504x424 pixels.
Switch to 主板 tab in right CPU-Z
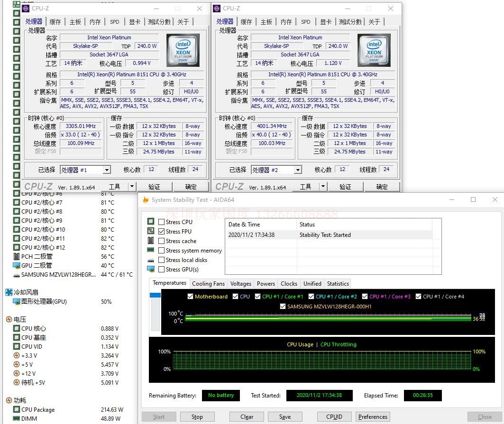click(x=266, y=22)
